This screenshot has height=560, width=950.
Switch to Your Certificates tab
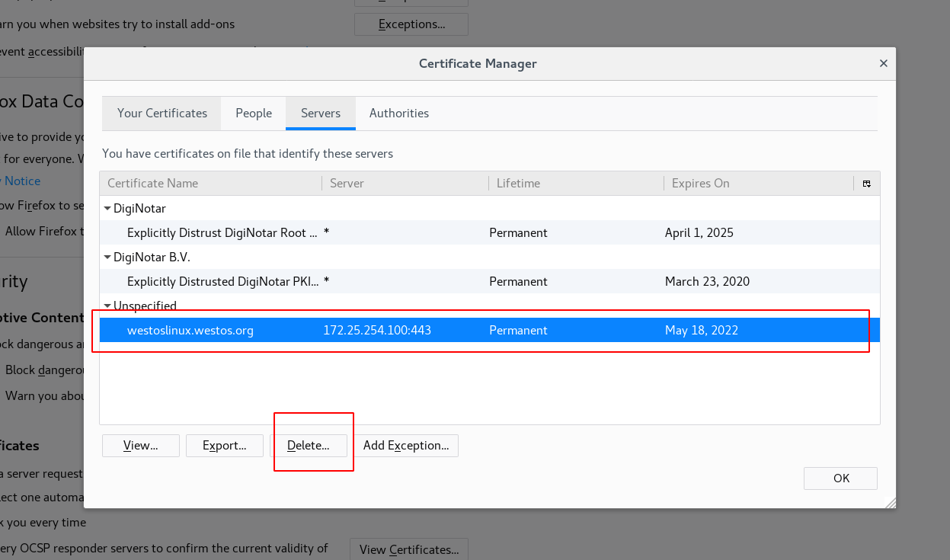coord(162,114)
